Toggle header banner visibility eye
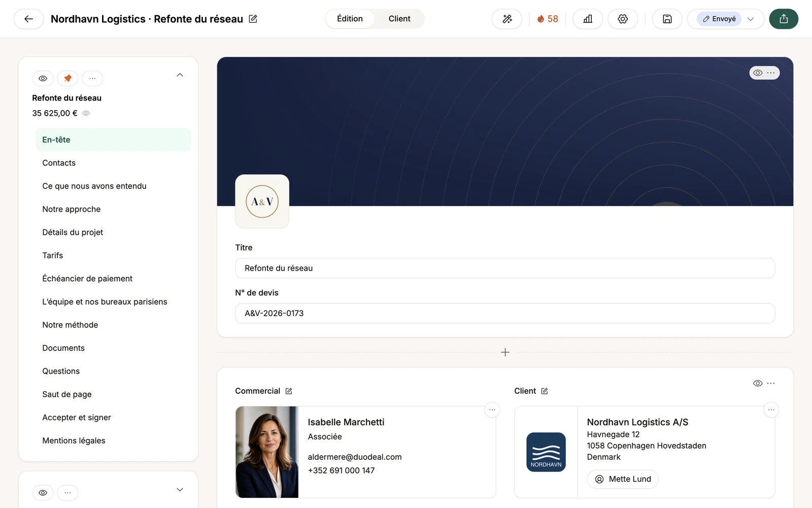The image size is (812, 508). pos(758,73)
